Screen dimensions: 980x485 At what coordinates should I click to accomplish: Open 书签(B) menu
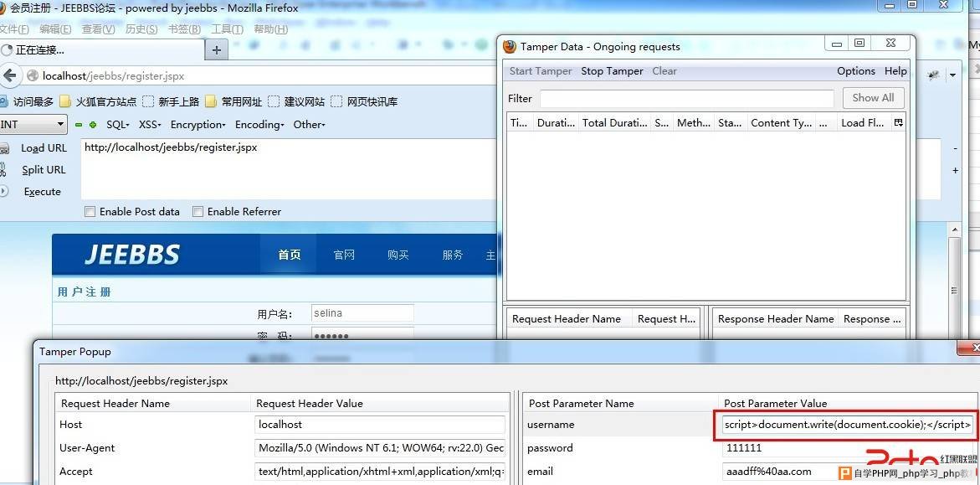click(x=184, y=29)
